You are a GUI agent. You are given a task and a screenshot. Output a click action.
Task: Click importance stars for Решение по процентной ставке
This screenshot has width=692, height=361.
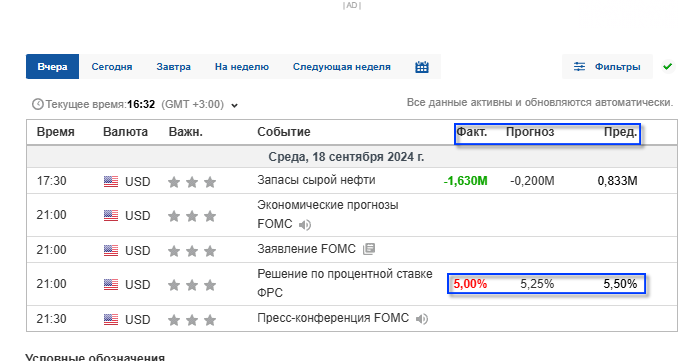coord(192,285)
